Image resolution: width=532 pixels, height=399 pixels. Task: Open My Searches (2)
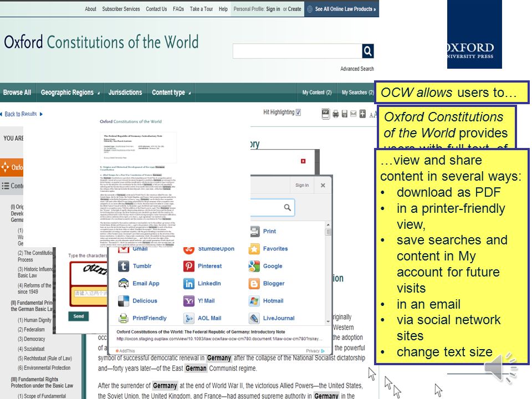click(x=357, y=93)
